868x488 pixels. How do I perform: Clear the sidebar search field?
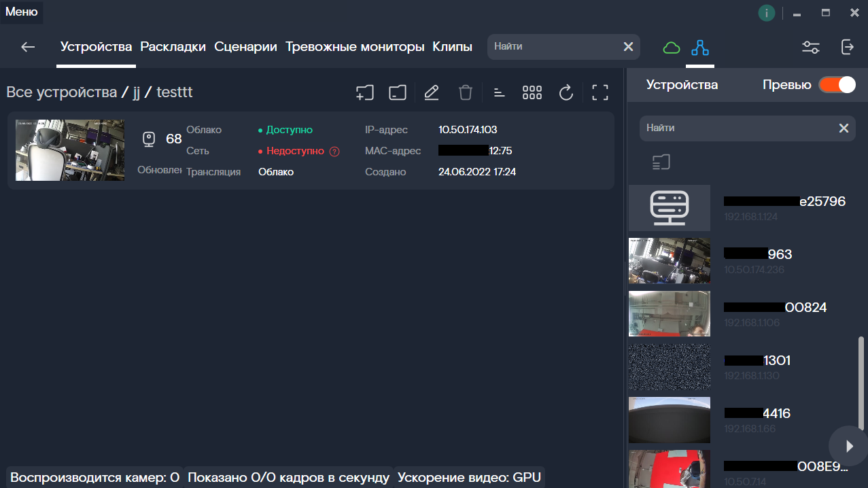coord(844,128)
